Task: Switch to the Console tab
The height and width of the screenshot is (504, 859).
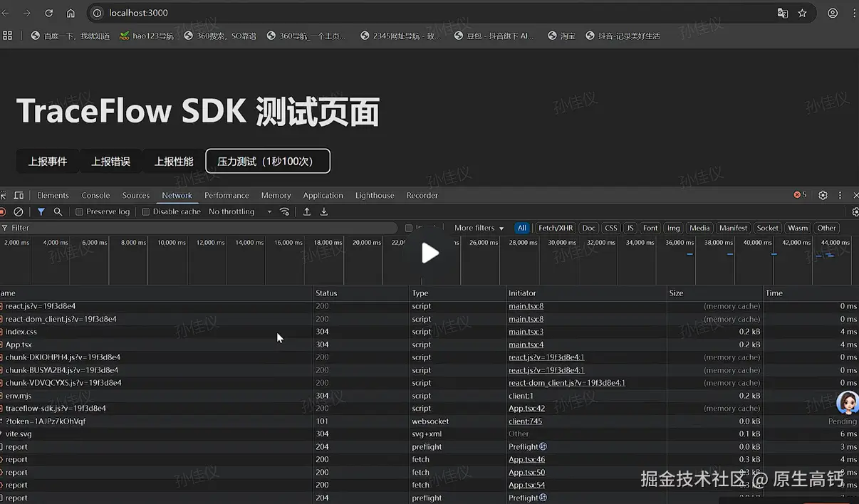Action: [x=95, y=195]
